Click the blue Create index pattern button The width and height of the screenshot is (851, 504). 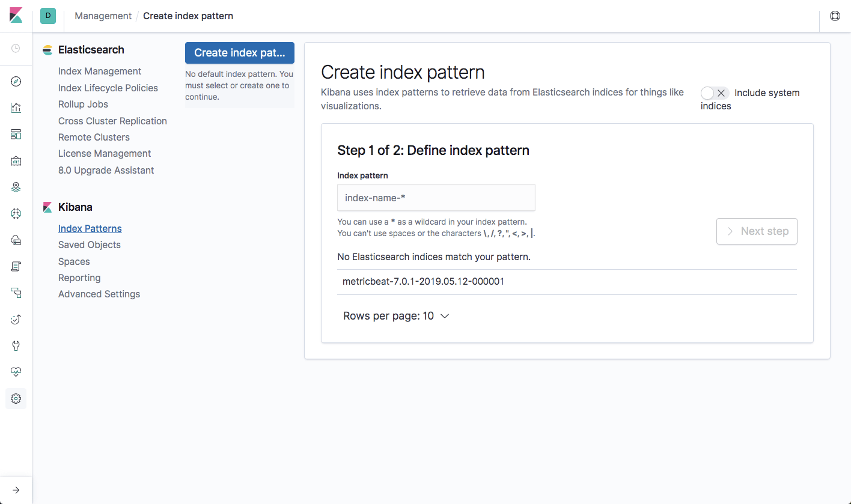(x=240, y=53)
